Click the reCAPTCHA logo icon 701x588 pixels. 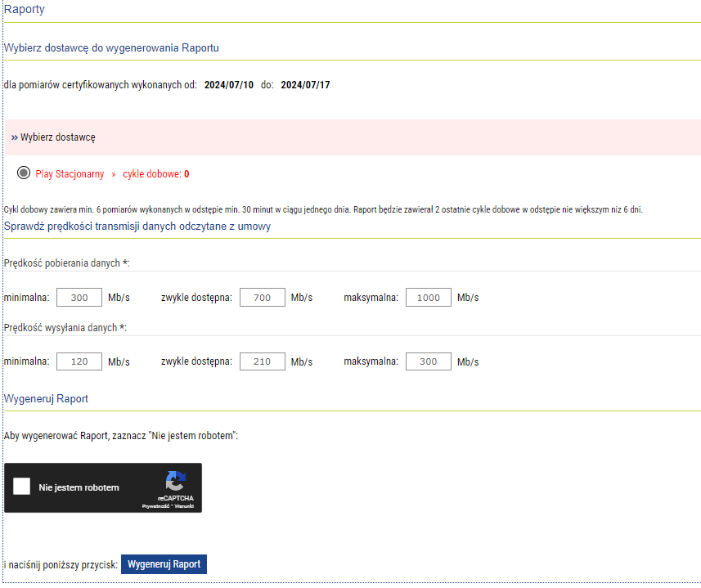[x=175, y=481]
